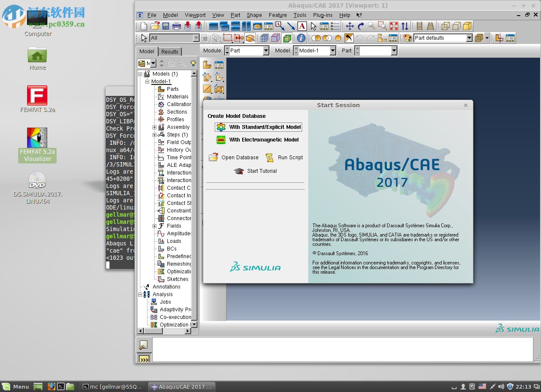Open the Plug-ins menu
541x392 pixels.
pos(322,15)
